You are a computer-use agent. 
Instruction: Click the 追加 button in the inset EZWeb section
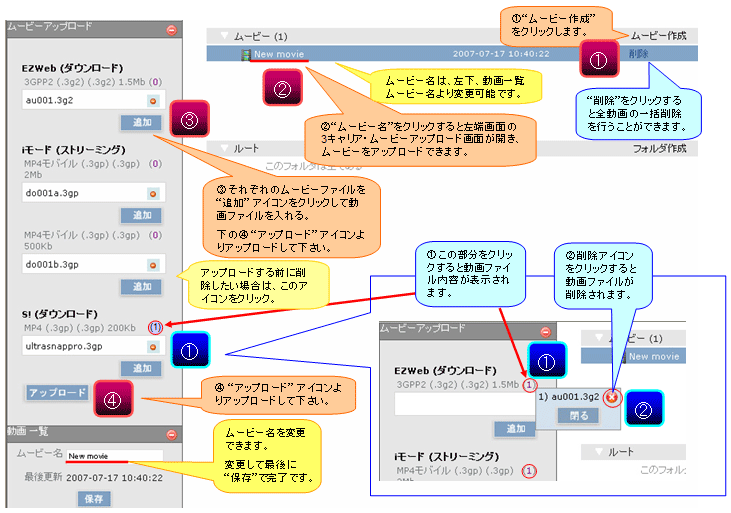515,429
